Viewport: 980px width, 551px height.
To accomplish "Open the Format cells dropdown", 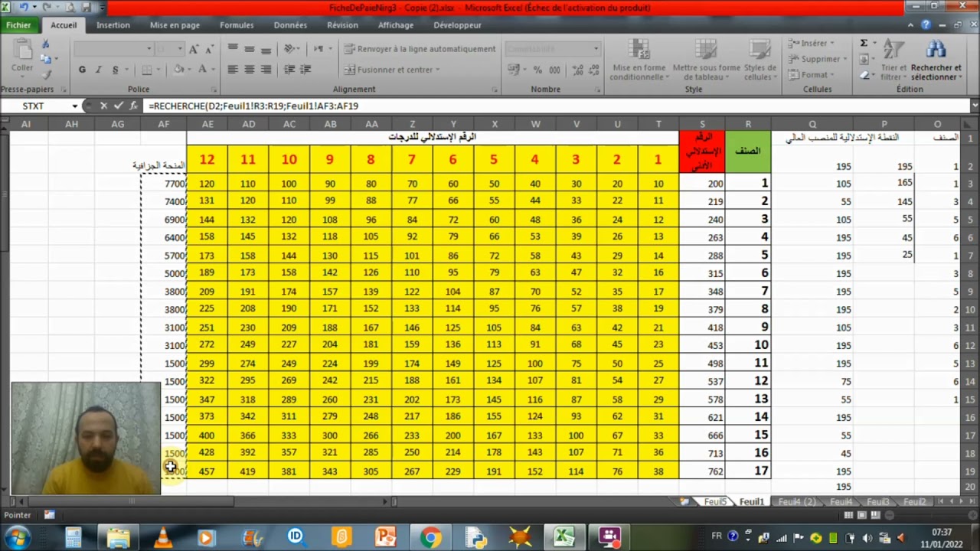I will (x=811, y=75).
